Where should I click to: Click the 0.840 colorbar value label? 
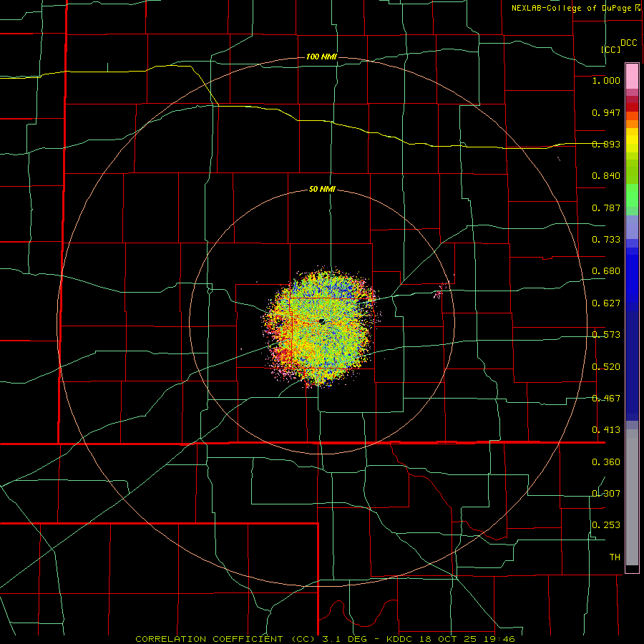[606, 176]
